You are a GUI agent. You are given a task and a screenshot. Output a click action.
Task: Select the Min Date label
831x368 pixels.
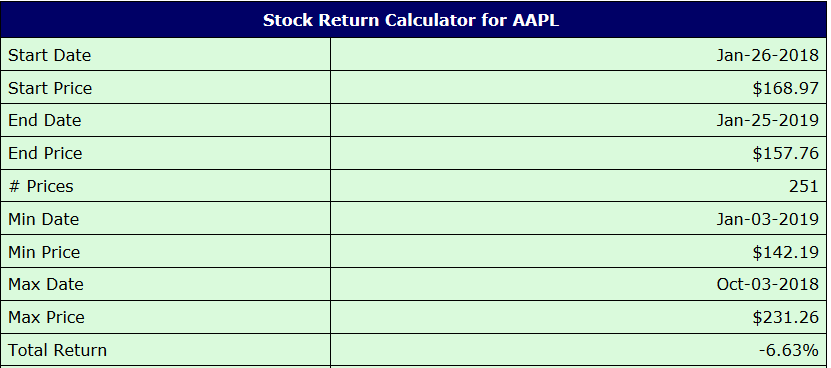(x=43, y=219)
